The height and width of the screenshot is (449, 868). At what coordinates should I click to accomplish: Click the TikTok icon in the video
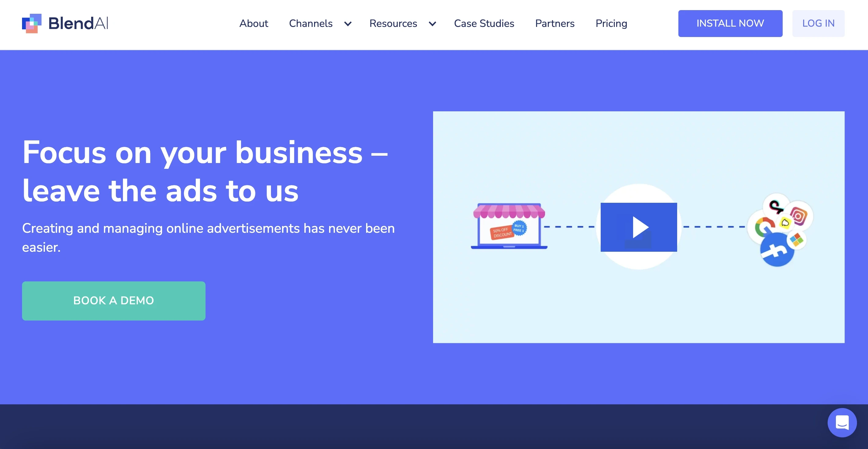coord(776,206)
